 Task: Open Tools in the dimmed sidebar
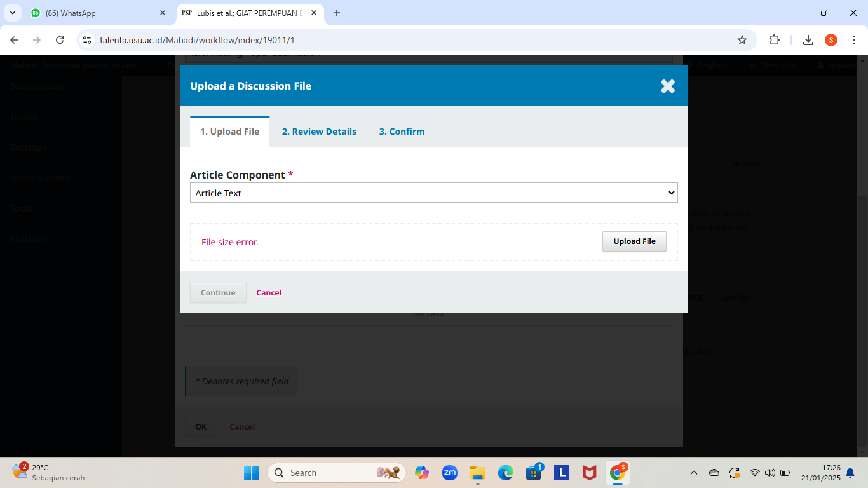22,208
